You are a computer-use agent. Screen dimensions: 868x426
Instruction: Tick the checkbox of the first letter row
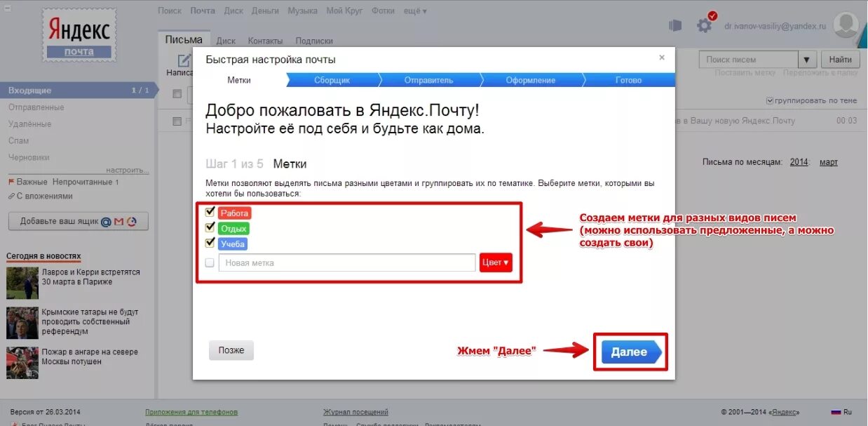tap(177, 121)
